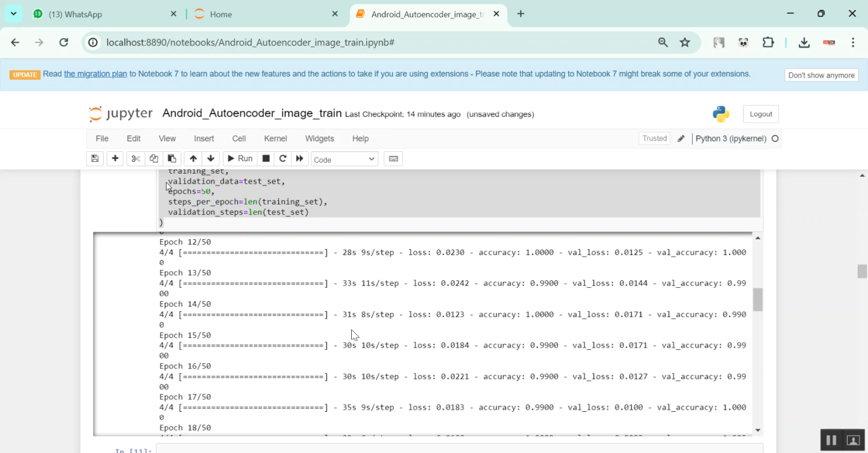Expand the Chrome tab search chevron

(x=13, y=14)
